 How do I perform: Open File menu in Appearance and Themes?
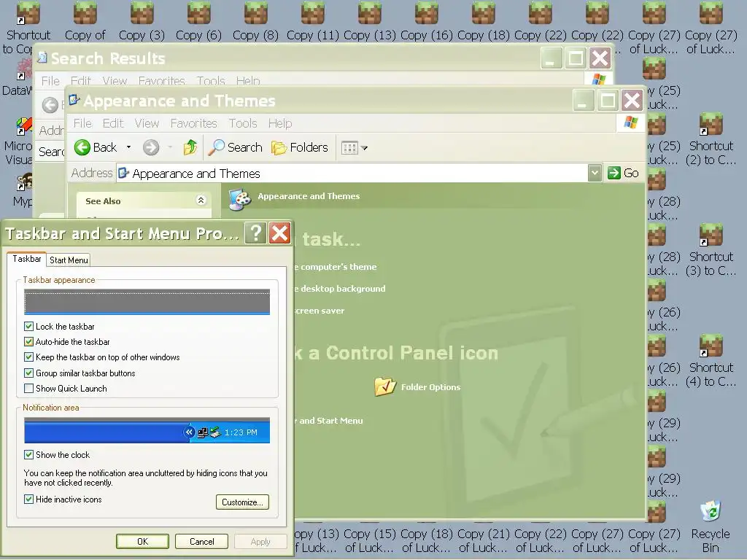point(82,123)
